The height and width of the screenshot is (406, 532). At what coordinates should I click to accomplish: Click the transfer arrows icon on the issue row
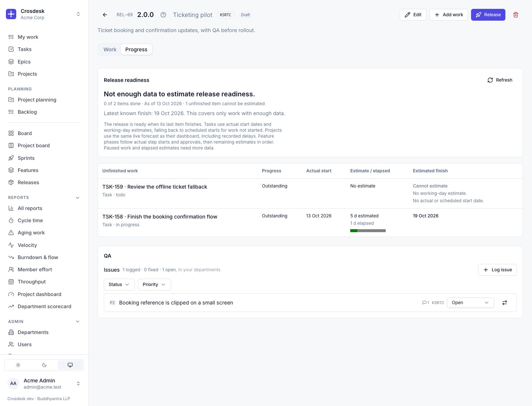505,303
